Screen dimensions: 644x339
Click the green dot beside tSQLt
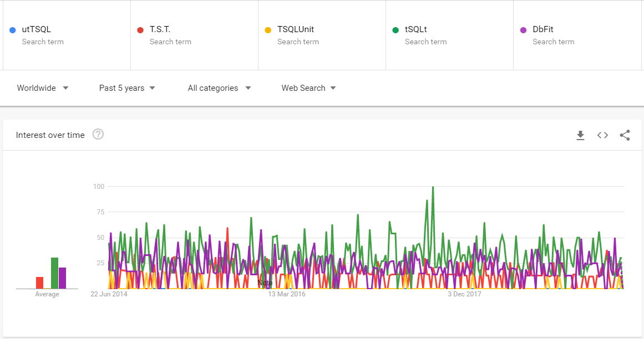pyautogui.click(x=396, y=29)
